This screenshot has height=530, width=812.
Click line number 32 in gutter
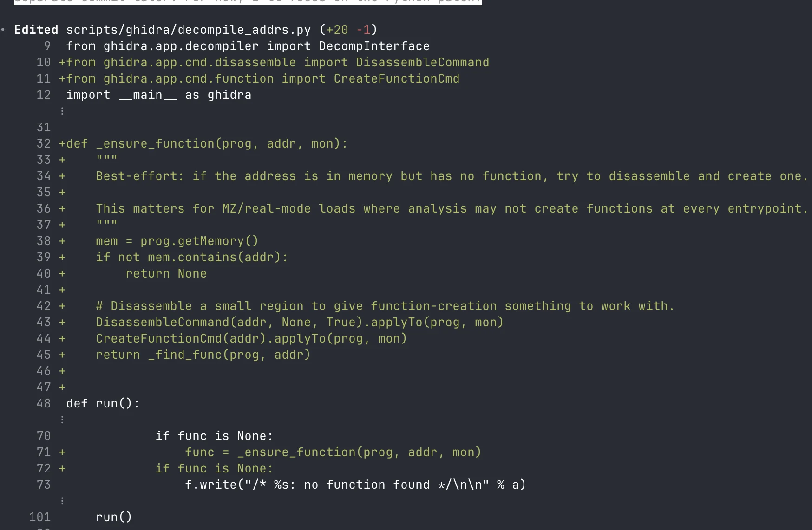coord(44,144)
